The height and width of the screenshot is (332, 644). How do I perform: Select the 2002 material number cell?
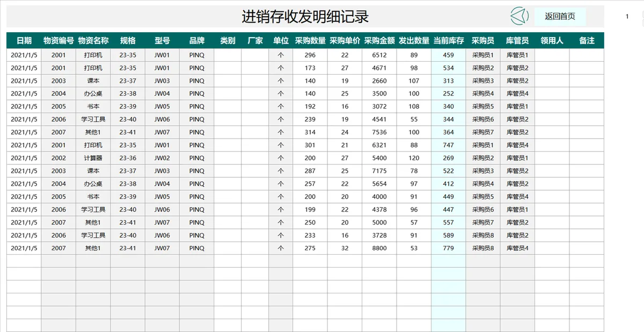click(x=58, y=158)
